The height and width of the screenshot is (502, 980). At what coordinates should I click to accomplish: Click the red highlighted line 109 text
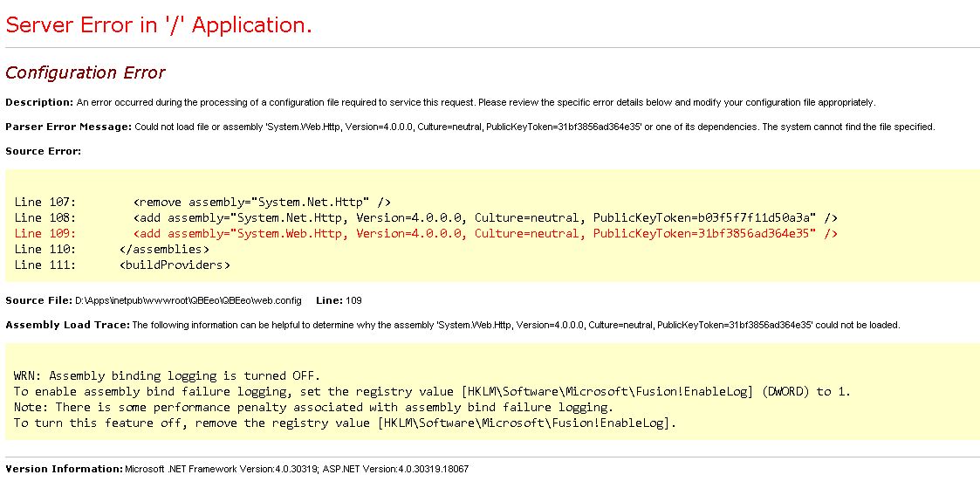pos(426,233)
